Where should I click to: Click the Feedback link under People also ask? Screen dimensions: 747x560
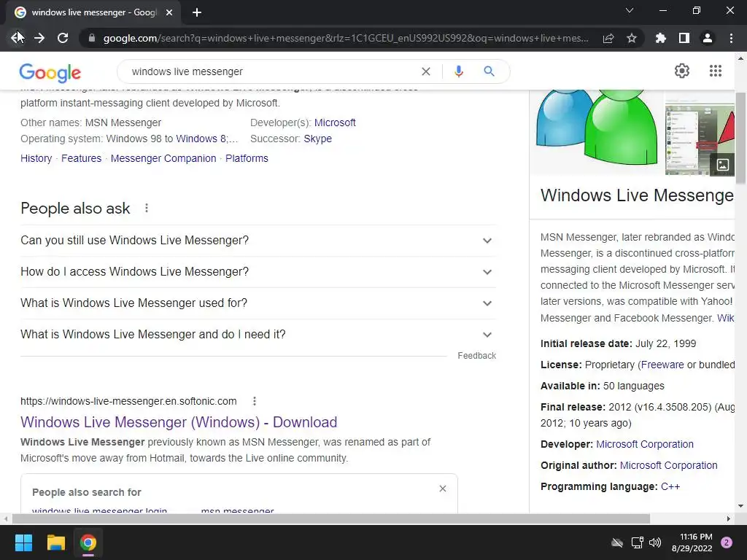[x=476, y=356]
